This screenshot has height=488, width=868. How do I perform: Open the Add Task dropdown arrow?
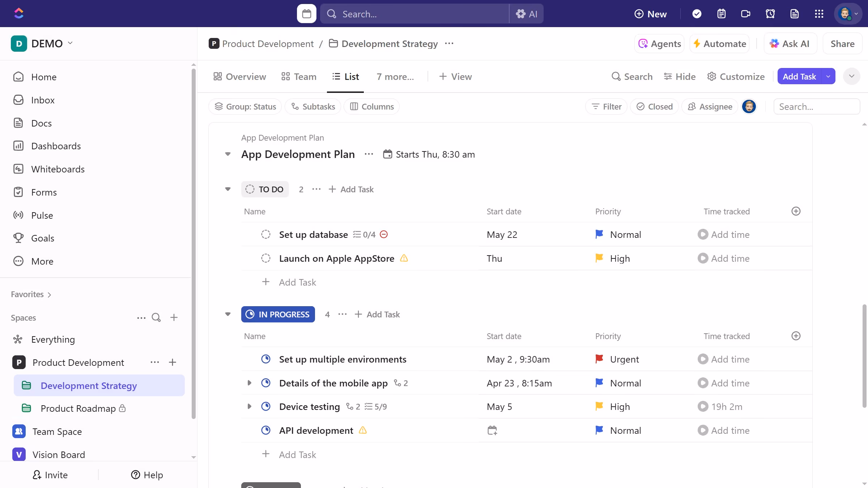click(828, 76)
